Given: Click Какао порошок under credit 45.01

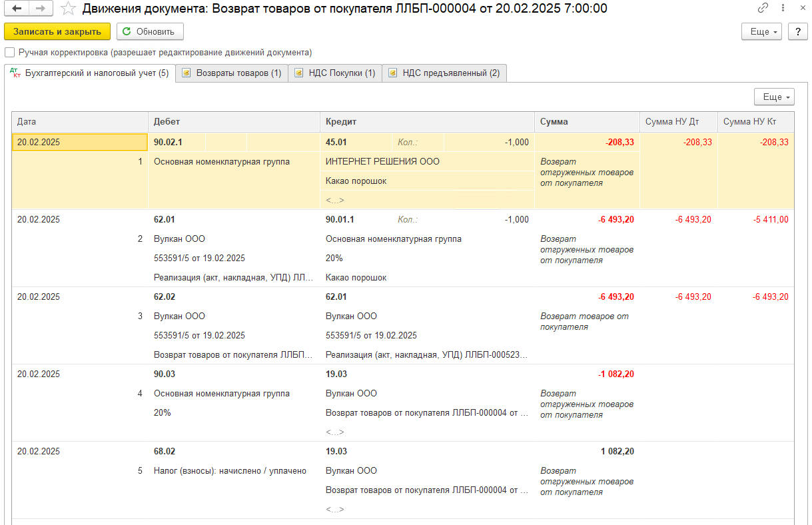Looking at the screenshot, I should click(x=427, y=181).
